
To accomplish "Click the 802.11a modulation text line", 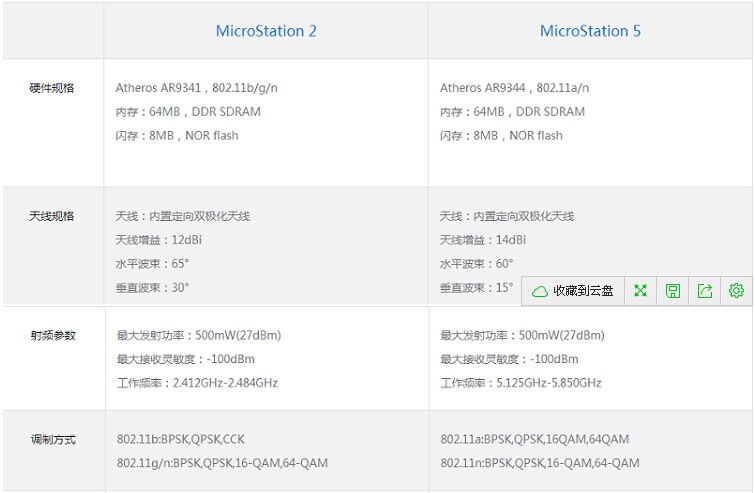I will pyautogui.click(x=534, y=439).
